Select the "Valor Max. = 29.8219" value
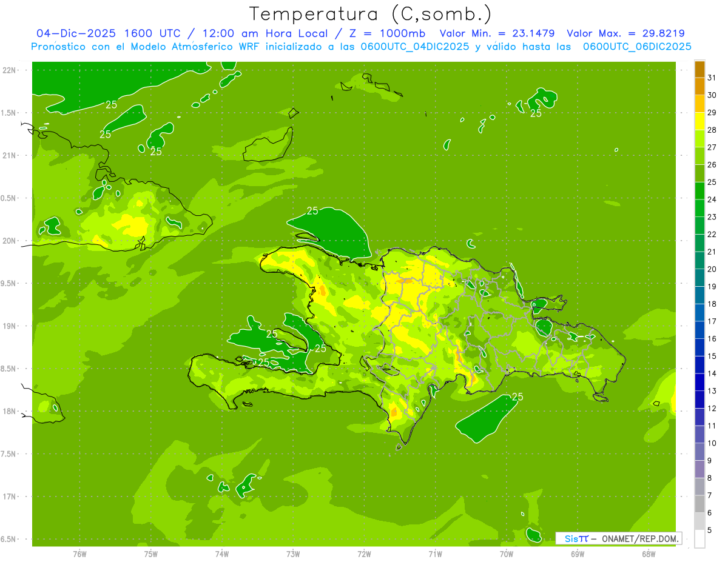This screenshot has height=562, width=728. pos(625,33)
